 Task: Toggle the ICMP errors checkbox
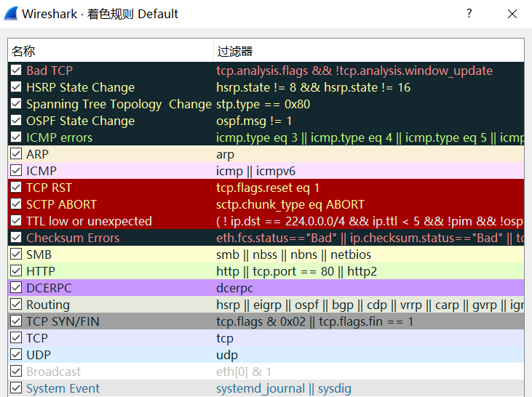pyautogui.click(x=16, y=137)
